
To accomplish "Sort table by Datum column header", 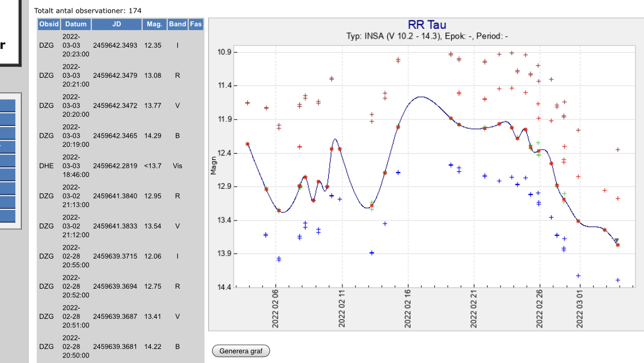I will (75, 24).
